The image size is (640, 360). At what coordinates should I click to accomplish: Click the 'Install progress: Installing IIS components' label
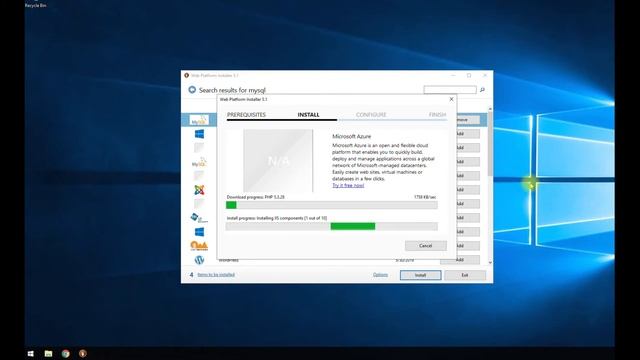[277, 218]
